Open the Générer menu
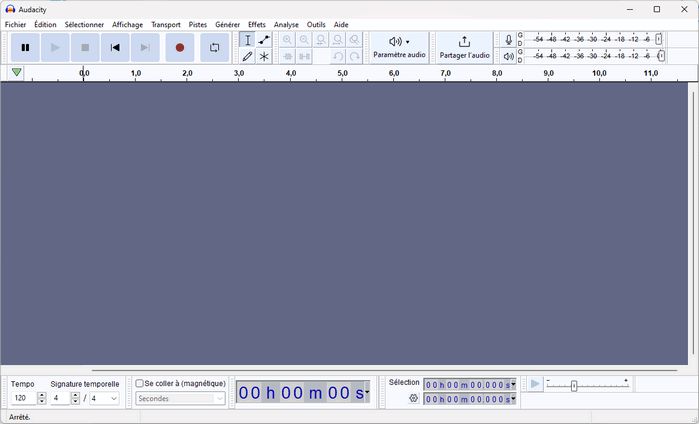Image resolution: width=699 pixels, height=424 pixels. tap(227, 25)
